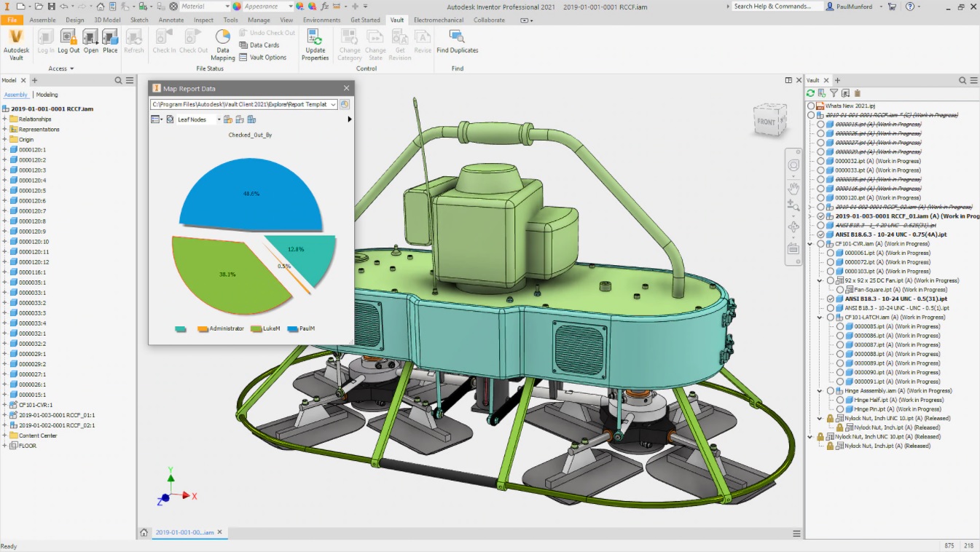The height and width of the screenshot is (552, 980).
Task: Open the Leaf Nodes dropdown
Action: click(199, 119)
